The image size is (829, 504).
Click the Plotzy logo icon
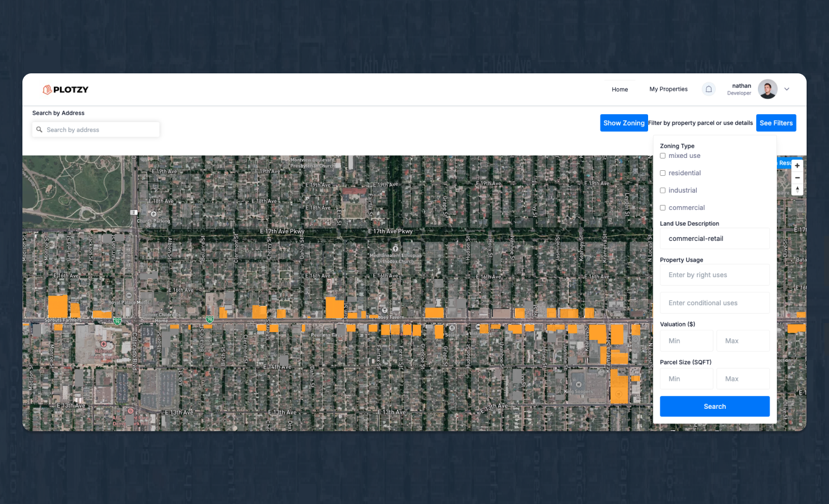[x=47, y=90]
